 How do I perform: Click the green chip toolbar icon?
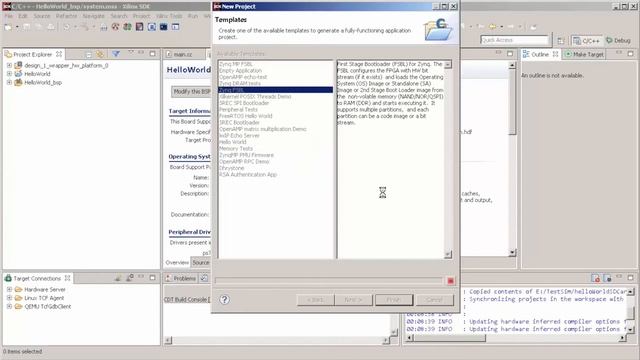point(127,27)
